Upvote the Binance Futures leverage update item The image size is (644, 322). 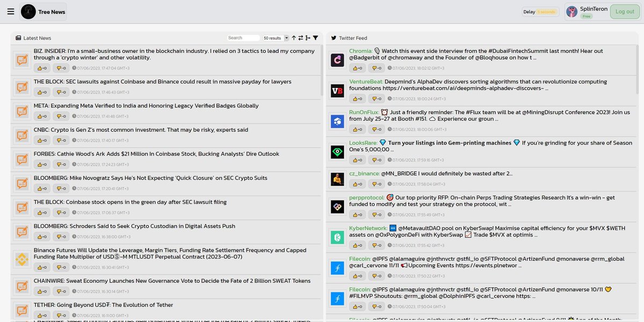pos(42,267)
